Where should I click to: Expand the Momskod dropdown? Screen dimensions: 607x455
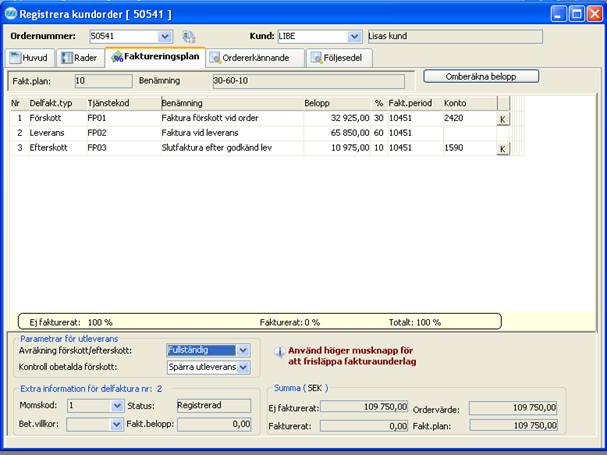(117, 406)
